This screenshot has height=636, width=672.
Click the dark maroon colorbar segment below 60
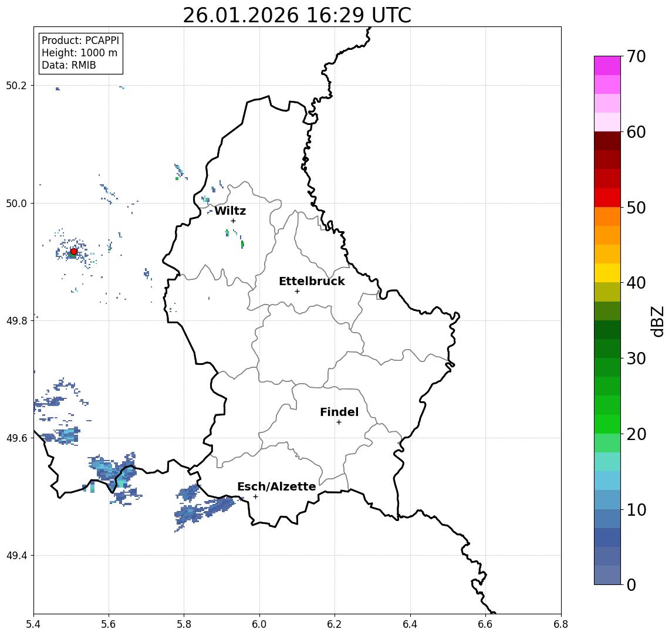[607, 141]
